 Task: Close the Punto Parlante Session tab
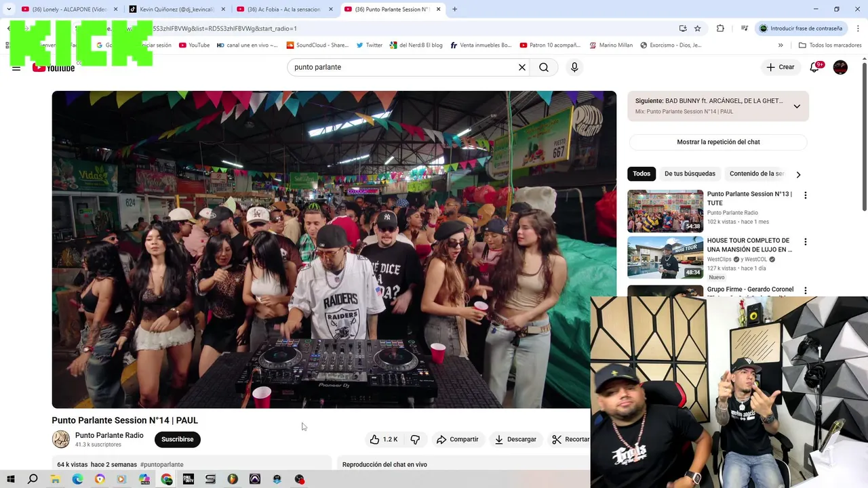click(x=439, y=9)
